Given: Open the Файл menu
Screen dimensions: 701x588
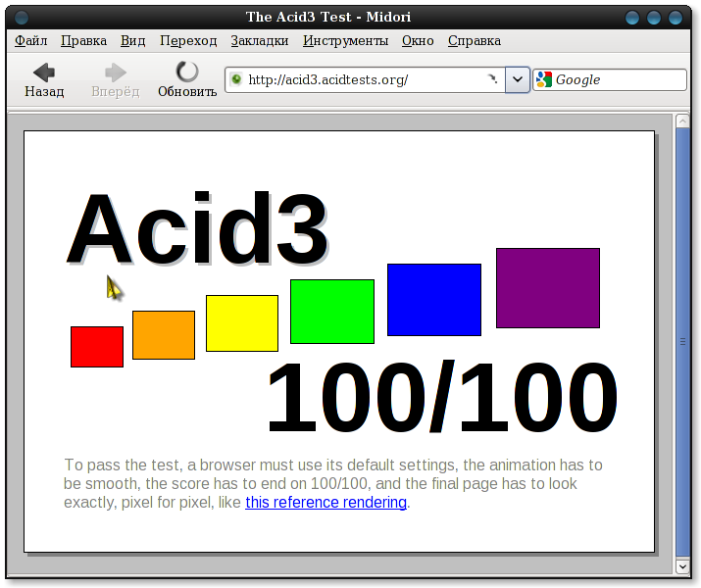Looking at the screenshot, I should 30,40.
